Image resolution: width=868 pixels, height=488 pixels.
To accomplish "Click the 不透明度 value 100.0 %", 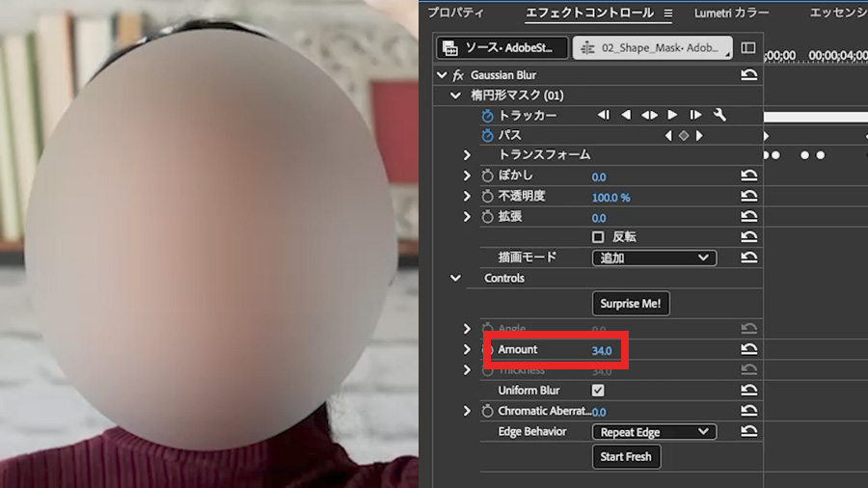I will click(611, 198).
